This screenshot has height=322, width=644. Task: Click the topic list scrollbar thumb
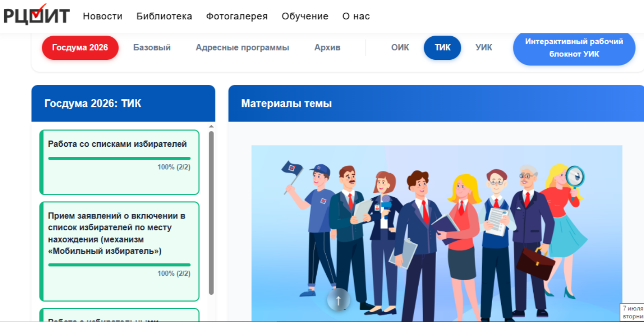click(x=211, y=213)
